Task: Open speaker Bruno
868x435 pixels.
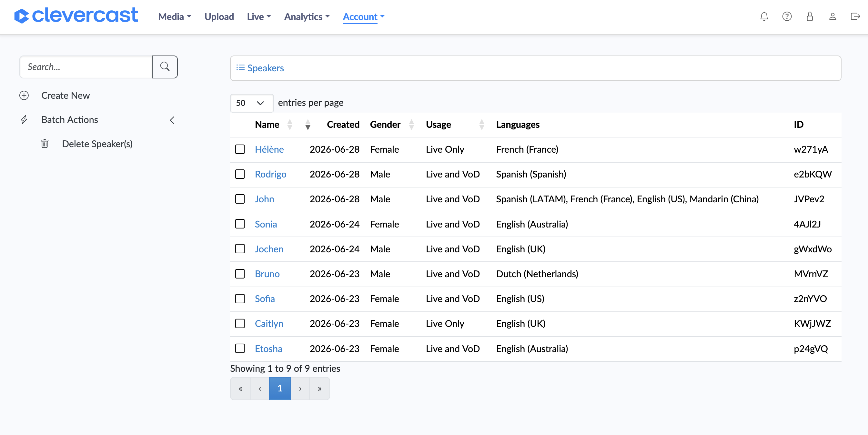Action: click(x=267, y=274)
